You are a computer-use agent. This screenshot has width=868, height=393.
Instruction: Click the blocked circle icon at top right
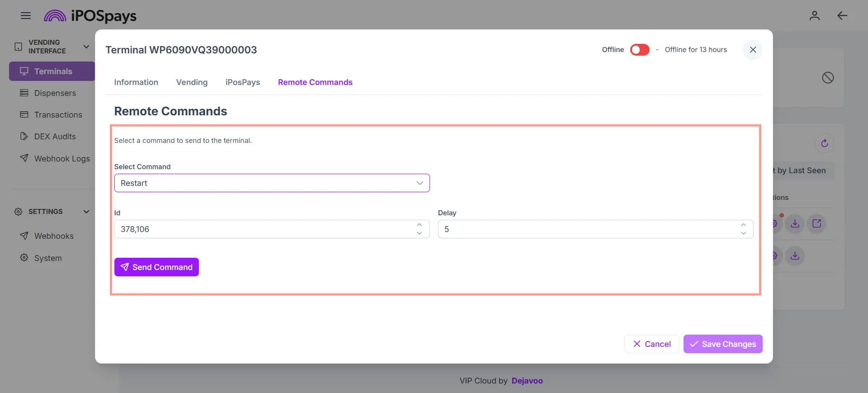coord(828,78)
